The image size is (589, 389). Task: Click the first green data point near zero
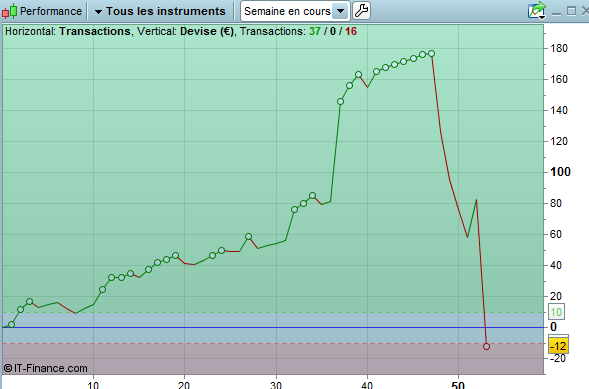point(11,324)
